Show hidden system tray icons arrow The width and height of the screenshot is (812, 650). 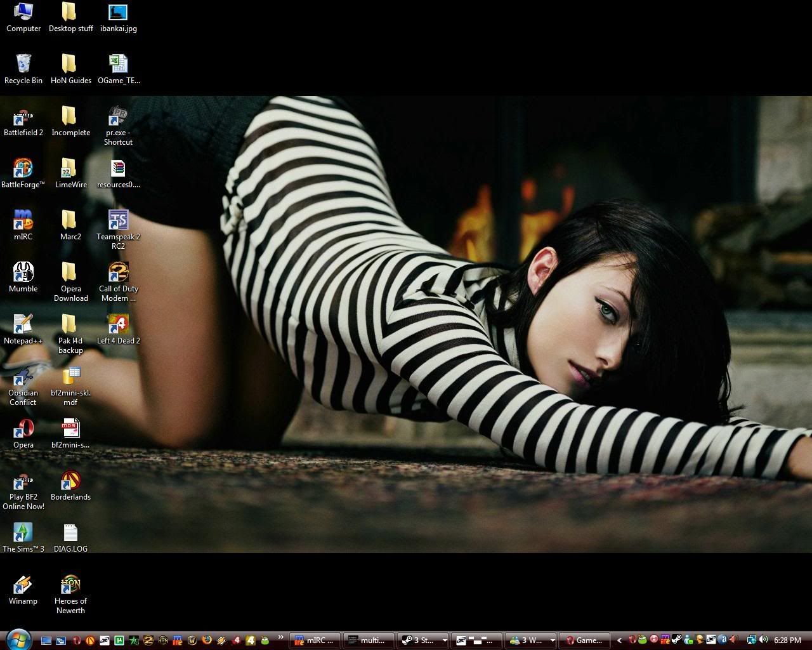click(620, 640)
